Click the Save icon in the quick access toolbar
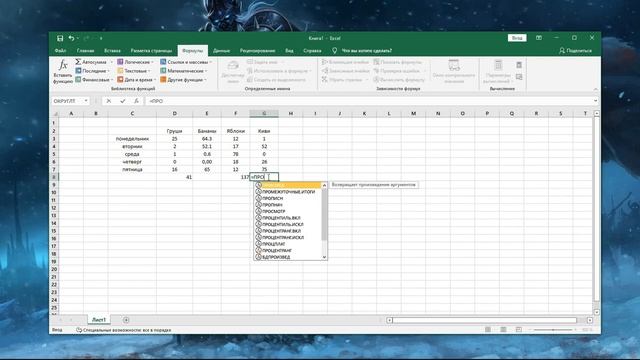The width and height of the screenshot is (640, 360). click(x=60, y=38)
